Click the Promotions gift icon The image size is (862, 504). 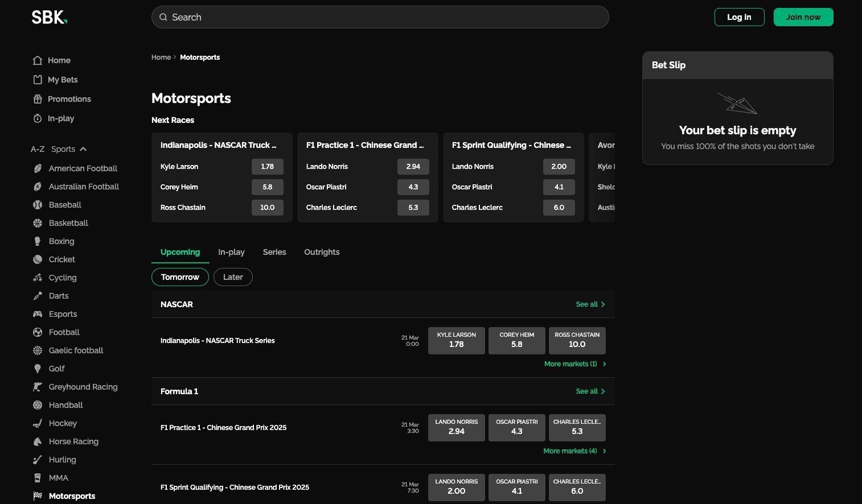(38, 99)
